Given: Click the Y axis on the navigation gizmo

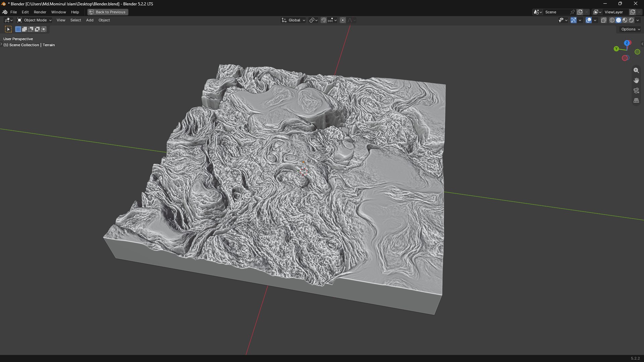Looking at the screenshot, I should [x=616, y=49].
